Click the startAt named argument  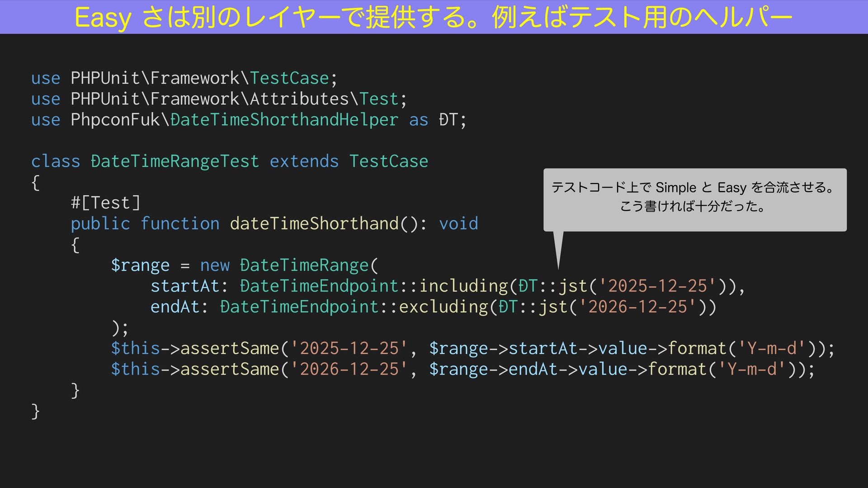tap(185, 286)
